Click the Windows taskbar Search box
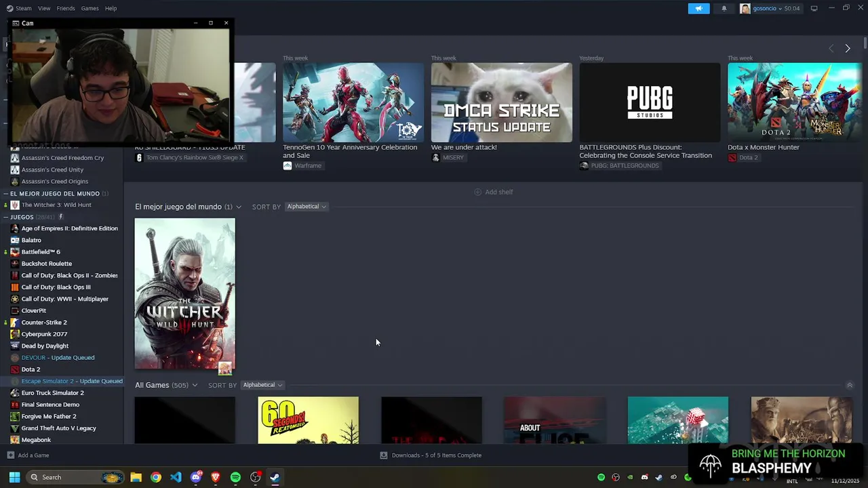Viewport: 868px width, 488px height. (x=76, y=477)
